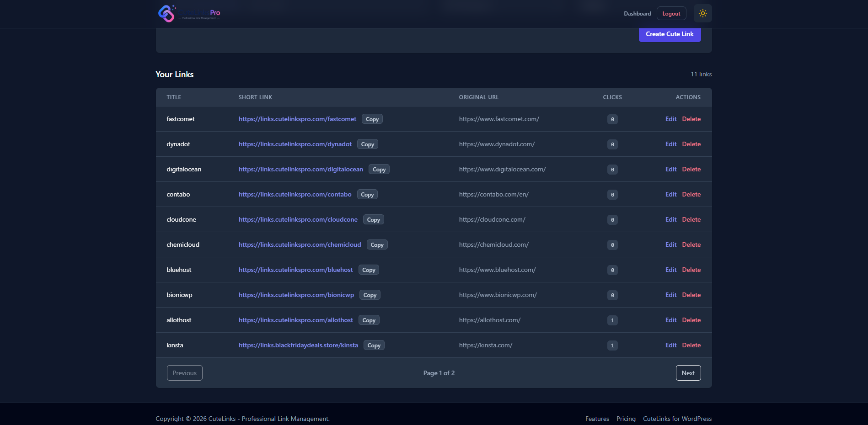Edit the digitalocean link

(x=671, y=169)
